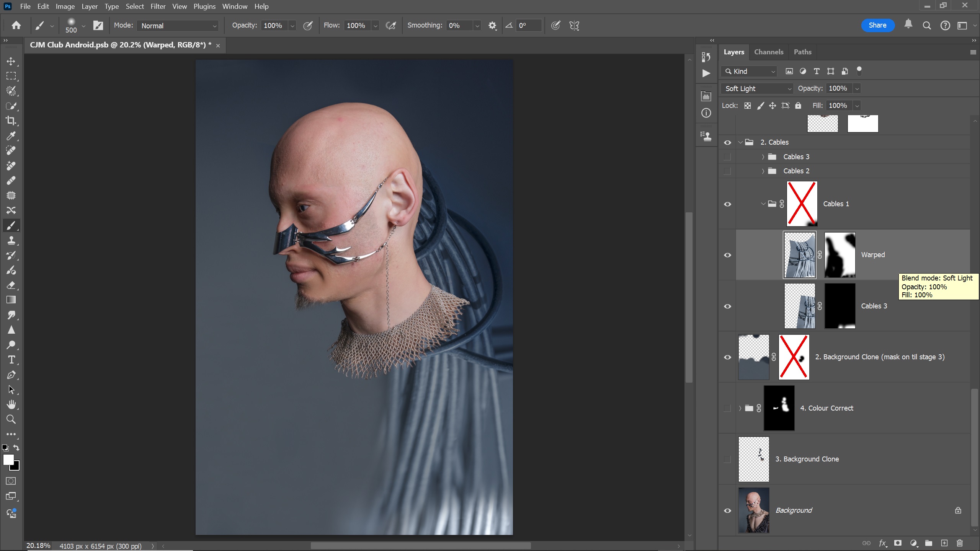Expand the Cables 2 group
980x551 pixels.
[x=763, y=171]
